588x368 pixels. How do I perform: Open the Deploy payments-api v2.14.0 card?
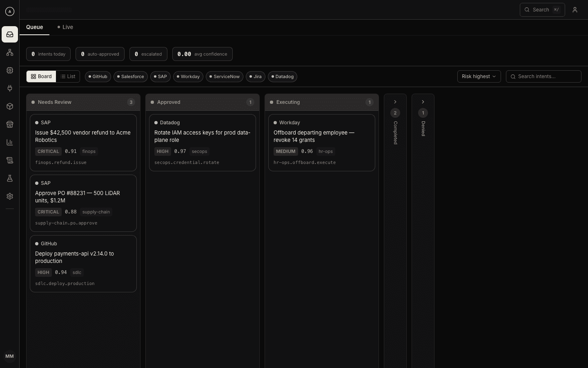[83, 264]
